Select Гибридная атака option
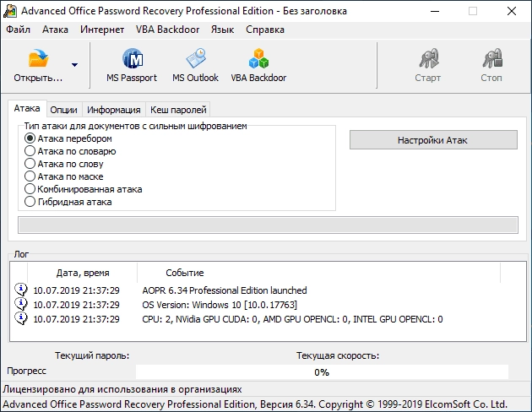The image size is (532, 412). click(x=68, y=202)
